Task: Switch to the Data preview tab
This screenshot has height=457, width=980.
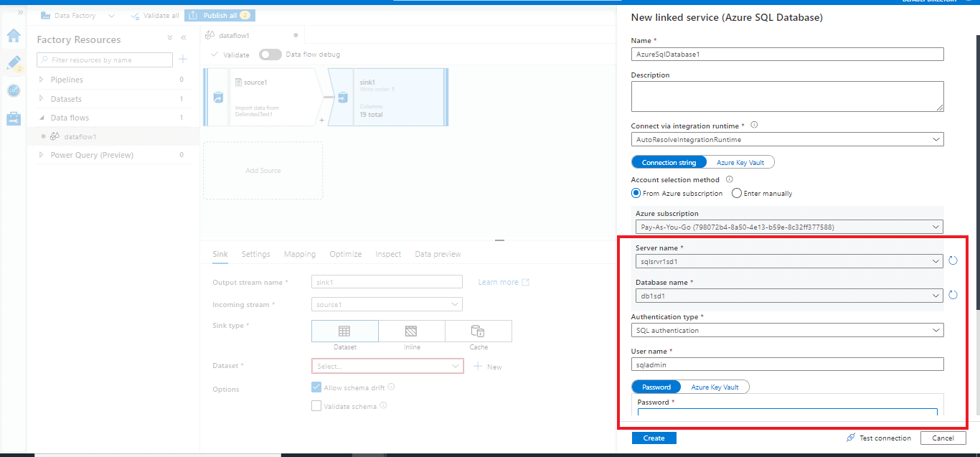Action: [438, 254]
